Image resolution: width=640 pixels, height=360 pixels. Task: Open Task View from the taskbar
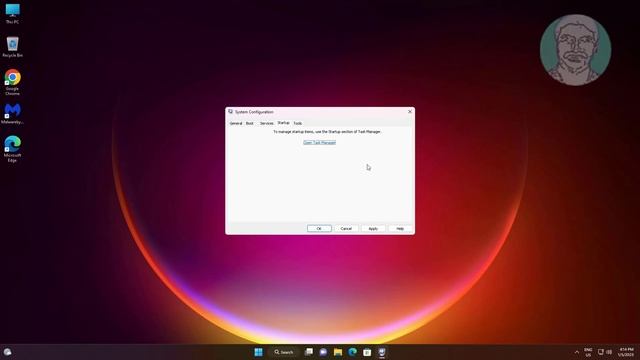(309, 352)
